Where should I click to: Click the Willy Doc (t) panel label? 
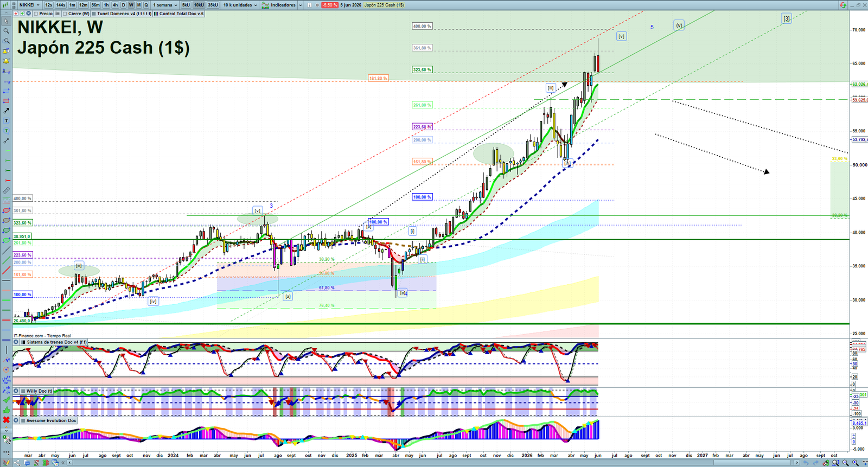click(x=40, y=391)
